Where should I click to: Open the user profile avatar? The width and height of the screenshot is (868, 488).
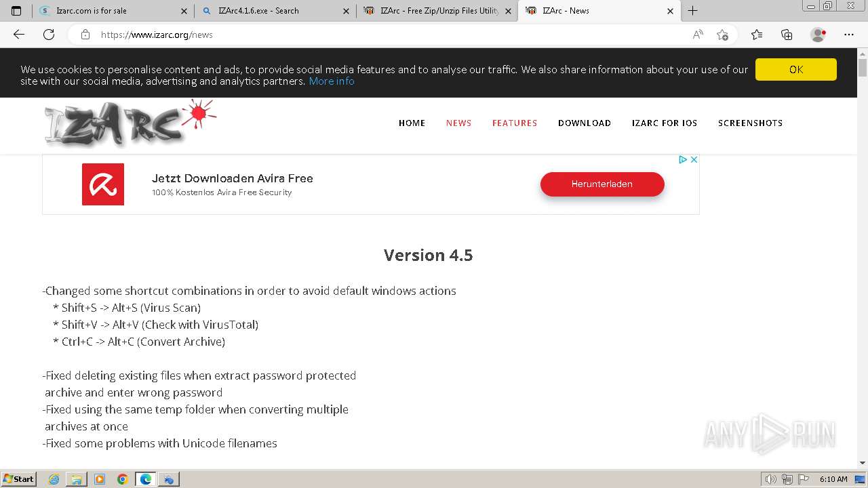pos(818,35)
